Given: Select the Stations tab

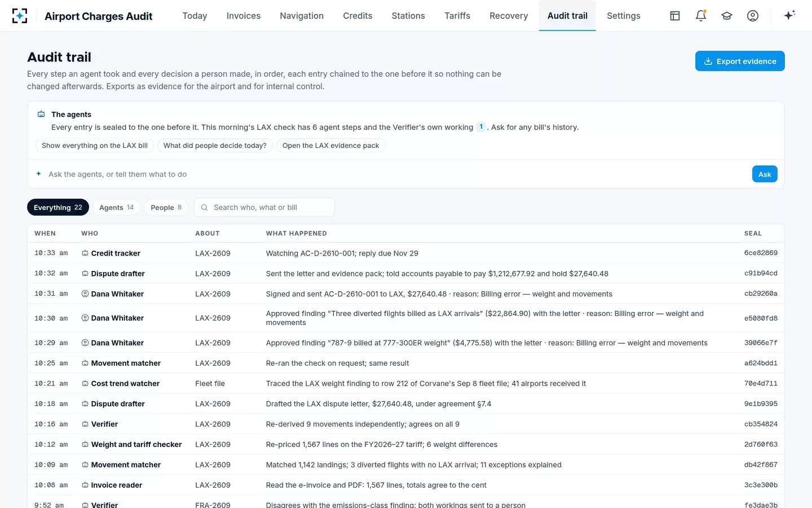Looking at the screenshot, I should [x=408, y=16].
